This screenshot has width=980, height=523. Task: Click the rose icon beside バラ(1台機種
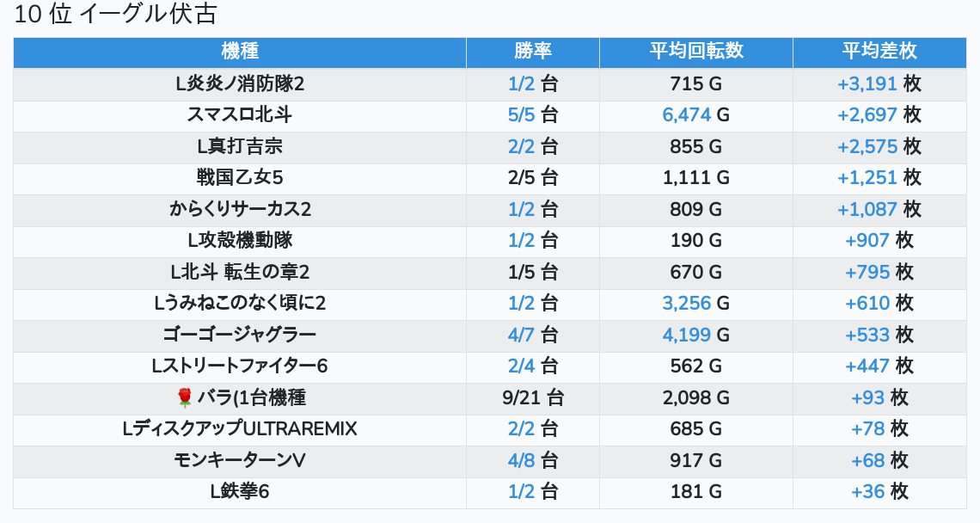click(x=184, y=397)
